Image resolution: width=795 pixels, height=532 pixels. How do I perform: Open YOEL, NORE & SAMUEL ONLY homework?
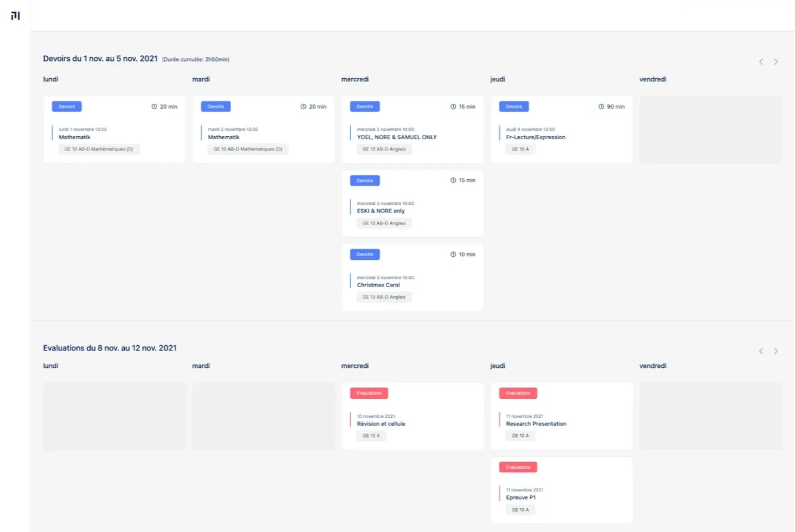coord(397,137)
